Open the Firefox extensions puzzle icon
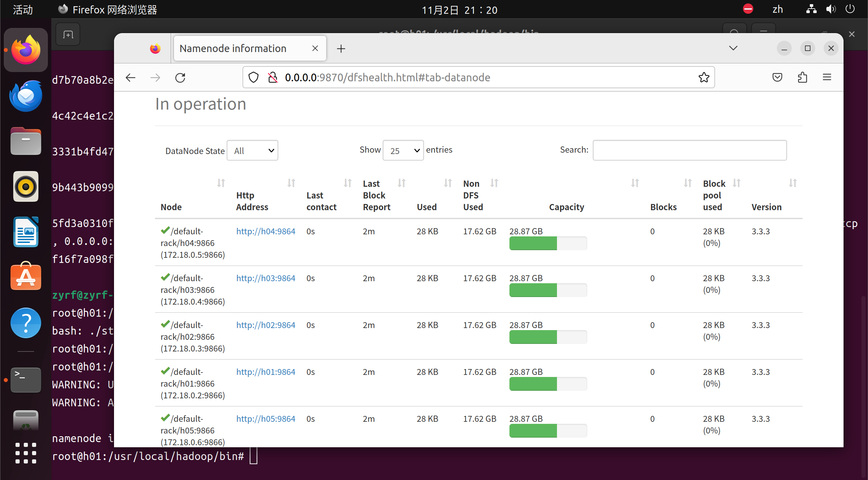The width and height of the screenshot is (868, 480). (x=802, y=78)
